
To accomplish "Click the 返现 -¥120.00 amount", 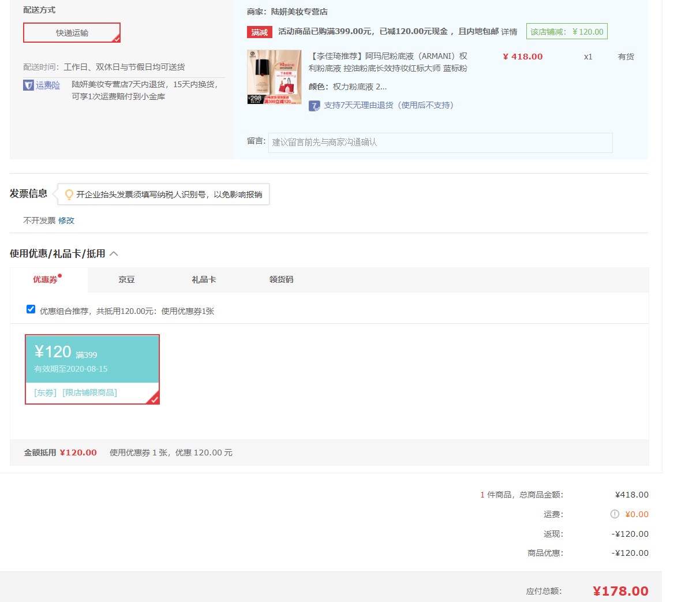I will [630, 534].
